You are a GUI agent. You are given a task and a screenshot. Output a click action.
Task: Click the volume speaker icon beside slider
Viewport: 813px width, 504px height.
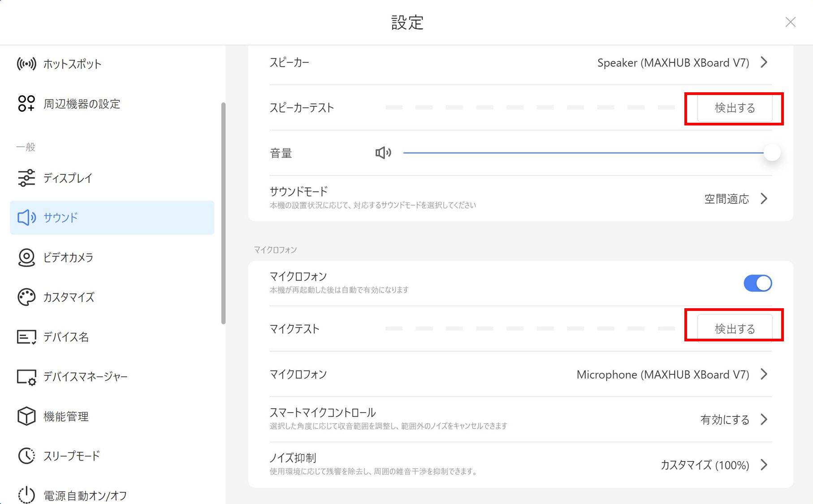coord(383,153)
